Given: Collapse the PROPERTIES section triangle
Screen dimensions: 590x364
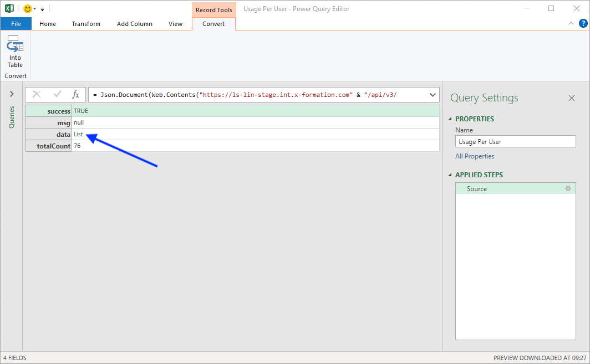Looking at the screenshot, I should [x=450, y=119].
